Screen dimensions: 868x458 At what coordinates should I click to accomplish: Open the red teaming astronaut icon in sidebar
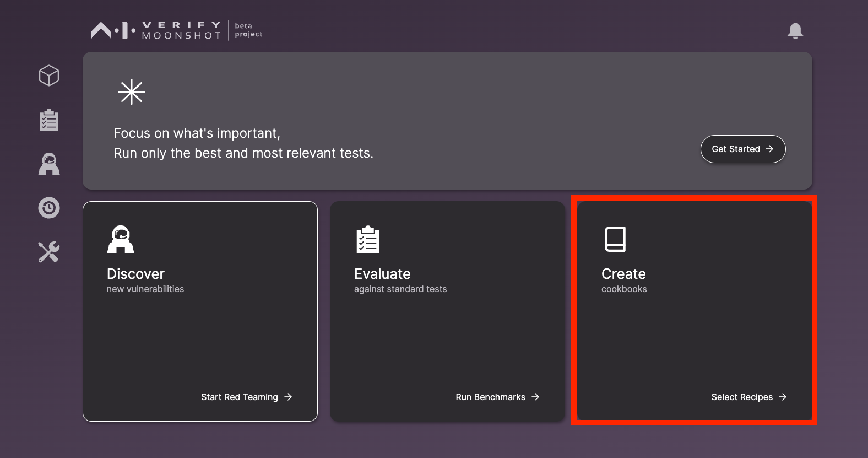click(x=49, y=164)
